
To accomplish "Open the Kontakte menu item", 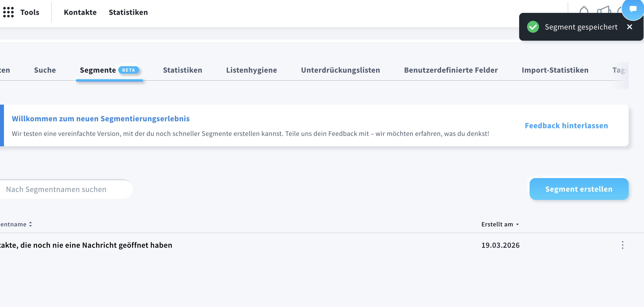I will 80,12.
